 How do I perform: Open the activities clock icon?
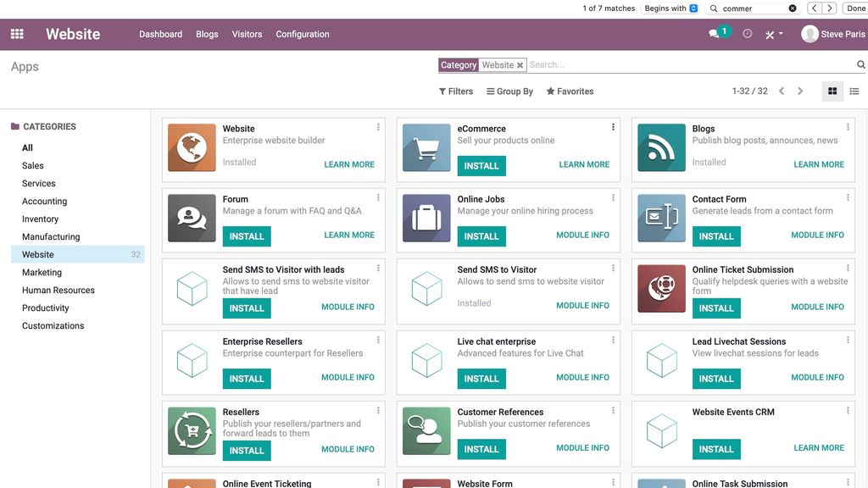click(745, 34)
